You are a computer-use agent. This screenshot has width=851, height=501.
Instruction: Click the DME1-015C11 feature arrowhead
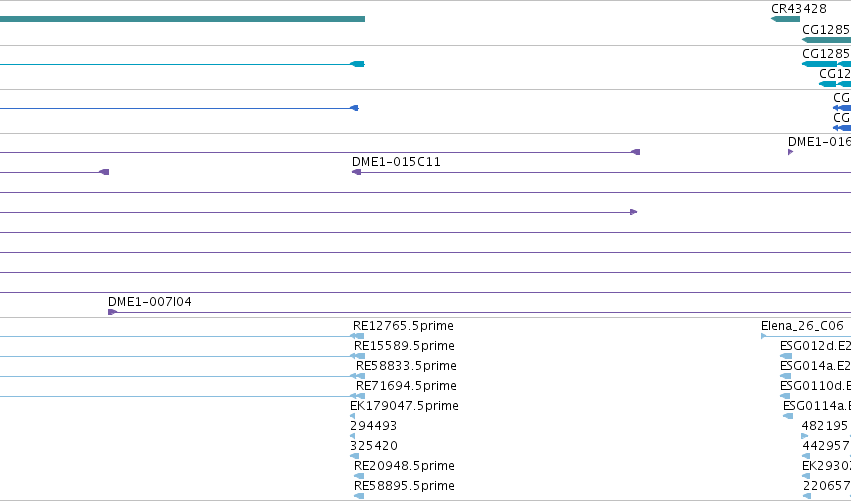point(357,172)
